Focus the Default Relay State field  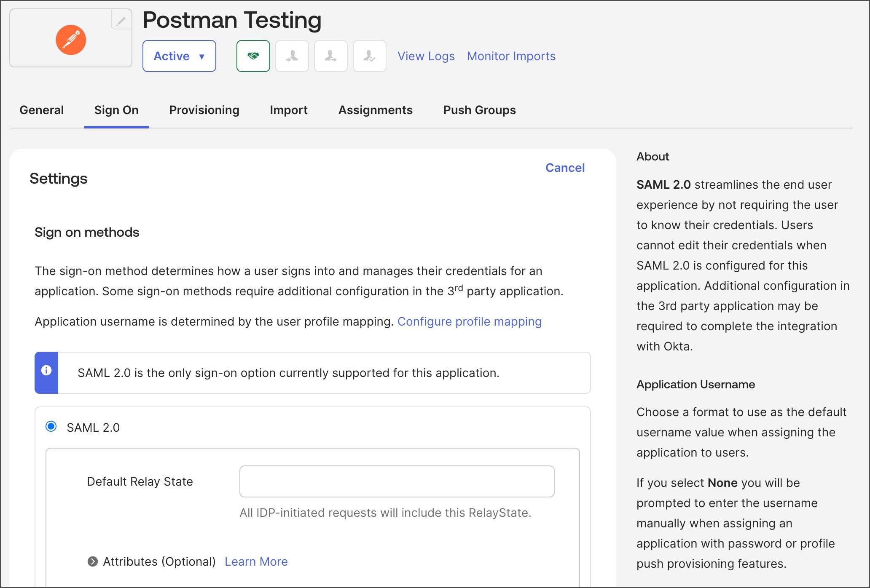click(397, 481)
